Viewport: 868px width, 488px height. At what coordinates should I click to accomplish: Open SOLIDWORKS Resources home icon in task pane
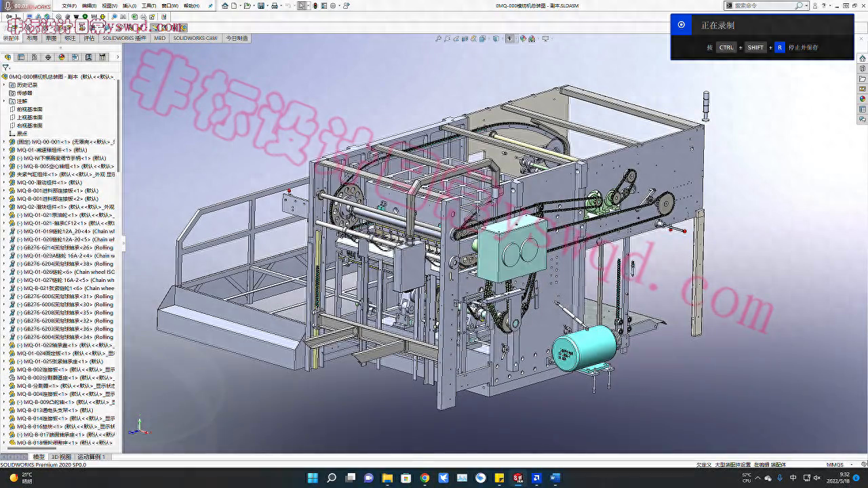pyautogui.click(x=863, y=59)
